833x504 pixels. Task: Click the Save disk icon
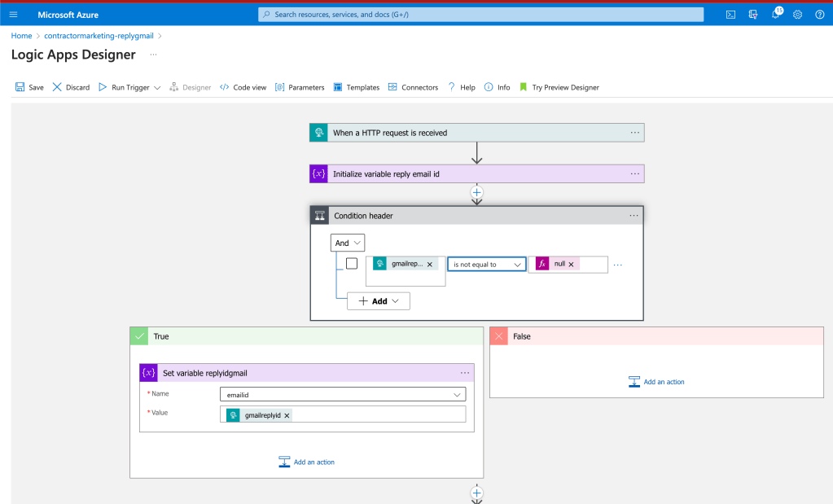(x=20, y=87)
